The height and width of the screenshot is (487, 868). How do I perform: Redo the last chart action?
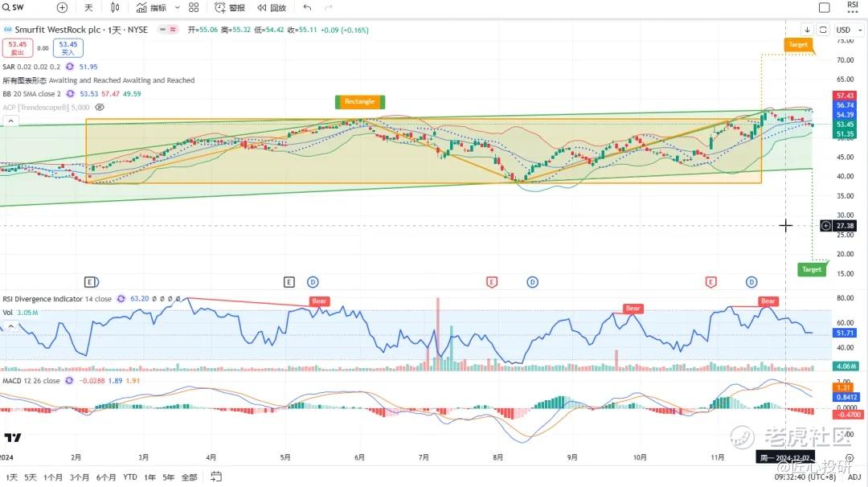pyautogui.click(x=328, y=8)
